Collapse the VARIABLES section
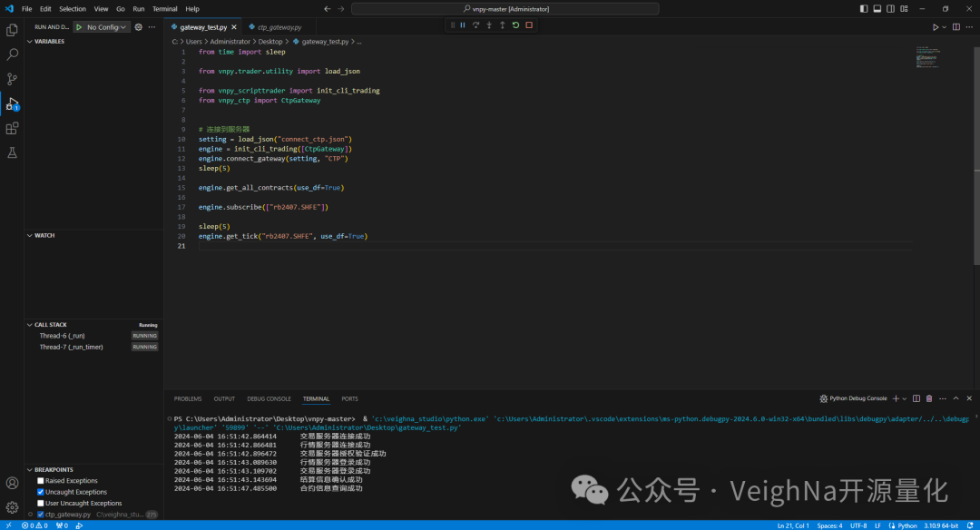The height and width of the screenshot is (530, 980). pos(49,41)
